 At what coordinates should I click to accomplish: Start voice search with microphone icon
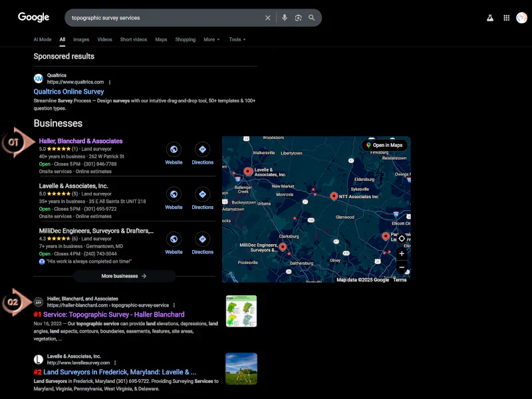point(285,18)
